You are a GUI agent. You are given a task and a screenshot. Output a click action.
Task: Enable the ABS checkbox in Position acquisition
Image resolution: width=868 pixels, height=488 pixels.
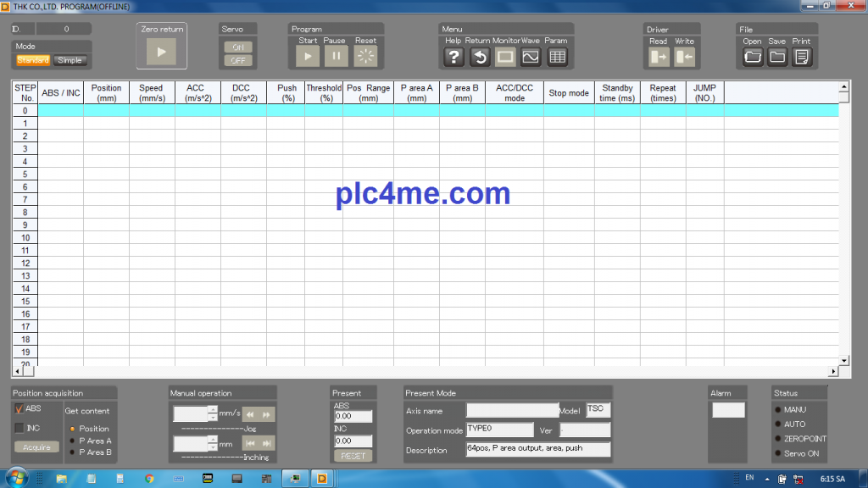(x=19, y=408)
